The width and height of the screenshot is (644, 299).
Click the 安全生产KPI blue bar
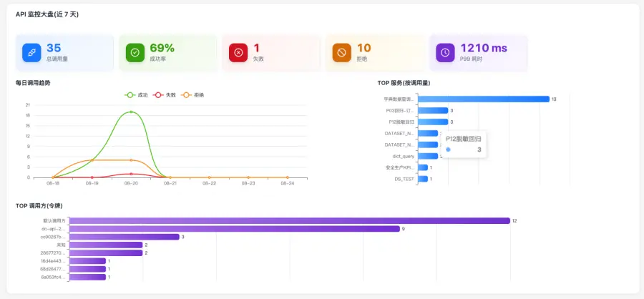(423, 167)
